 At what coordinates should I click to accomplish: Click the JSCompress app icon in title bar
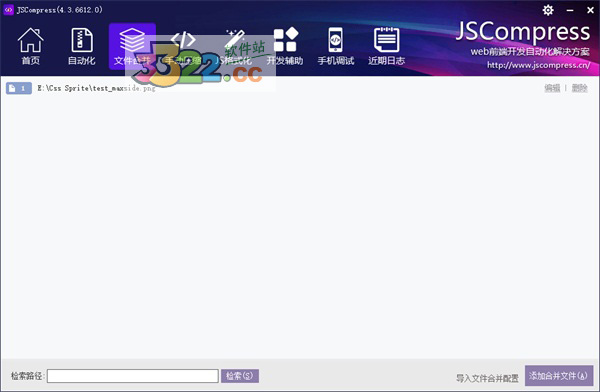tap(8, 10)
